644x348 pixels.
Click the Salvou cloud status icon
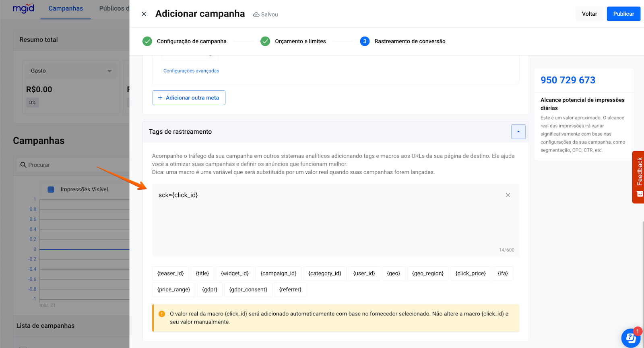click(x=256, y=14)
